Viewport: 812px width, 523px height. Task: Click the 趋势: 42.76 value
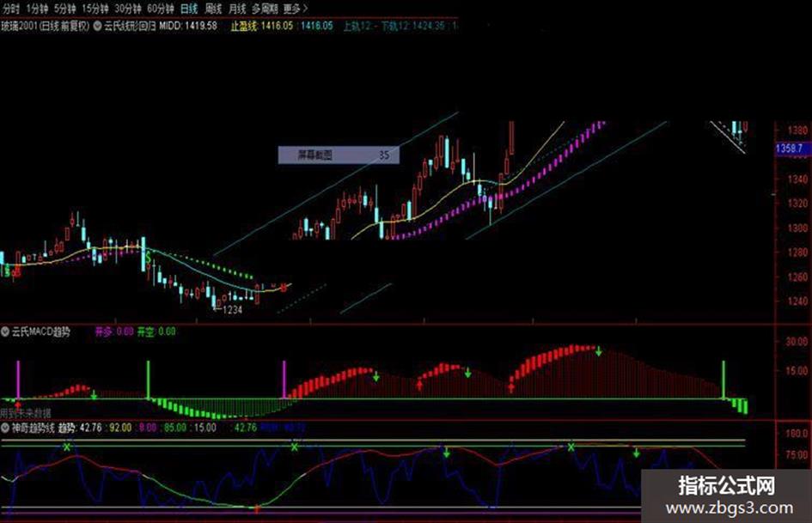[80, 429]
